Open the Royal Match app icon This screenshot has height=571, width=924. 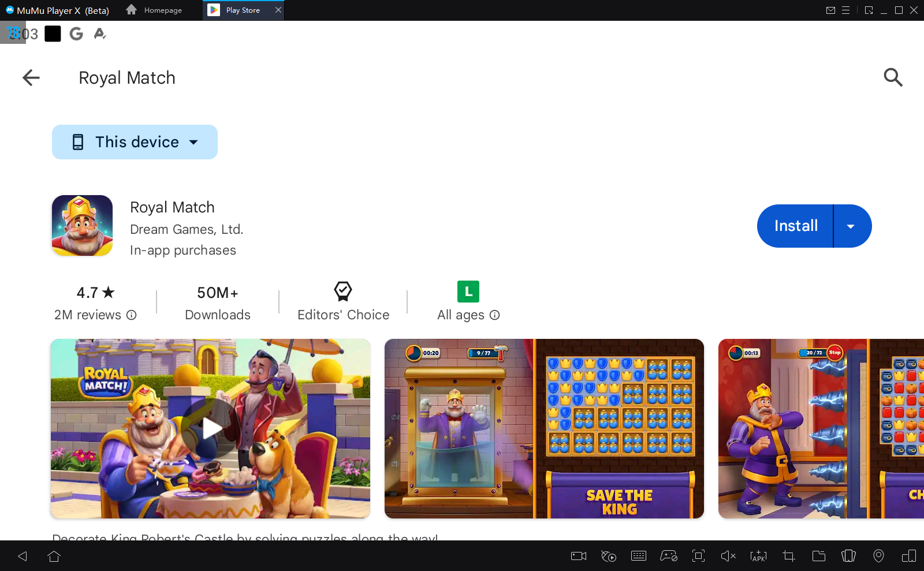coord(83,226)
